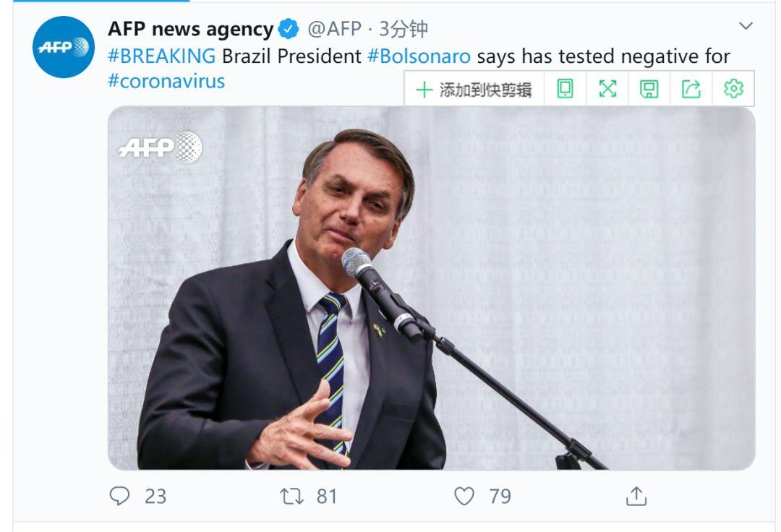This screenshot has height=532, width=781.
Task: Reply to the tweet via comment icon
Action: tap(119, 496)
